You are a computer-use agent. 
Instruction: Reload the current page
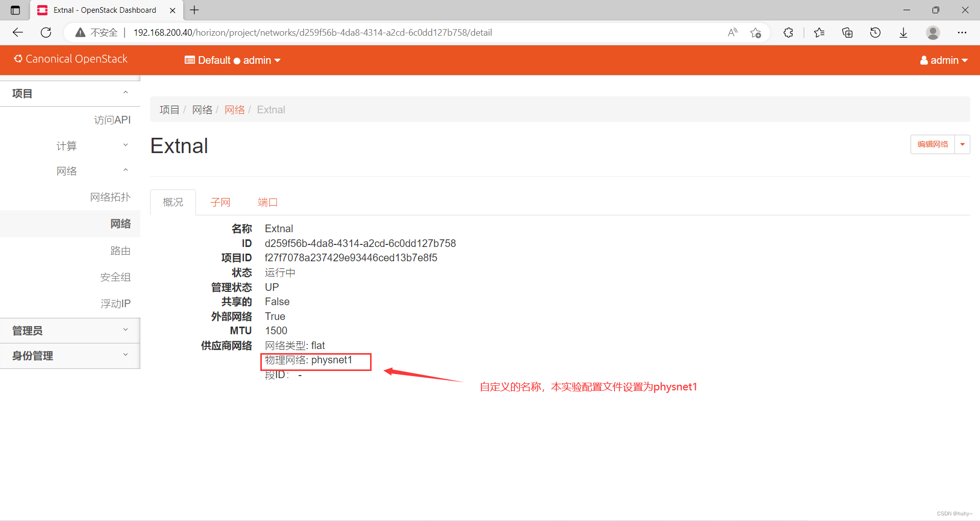coord(46,33)
